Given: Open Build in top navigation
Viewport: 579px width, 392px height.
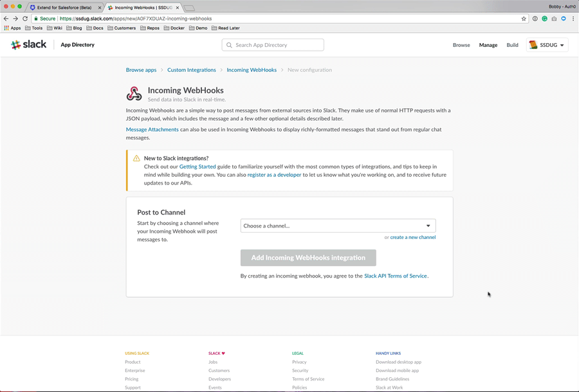Looking at the screenshot, I should pyautogui.click(x=512, y=45).
